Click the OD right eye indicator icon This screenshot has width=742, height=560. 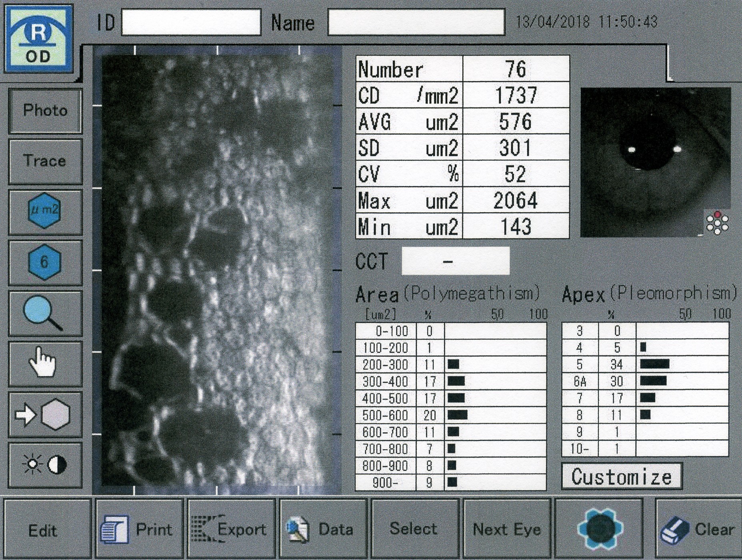click(x=38, y=39)
